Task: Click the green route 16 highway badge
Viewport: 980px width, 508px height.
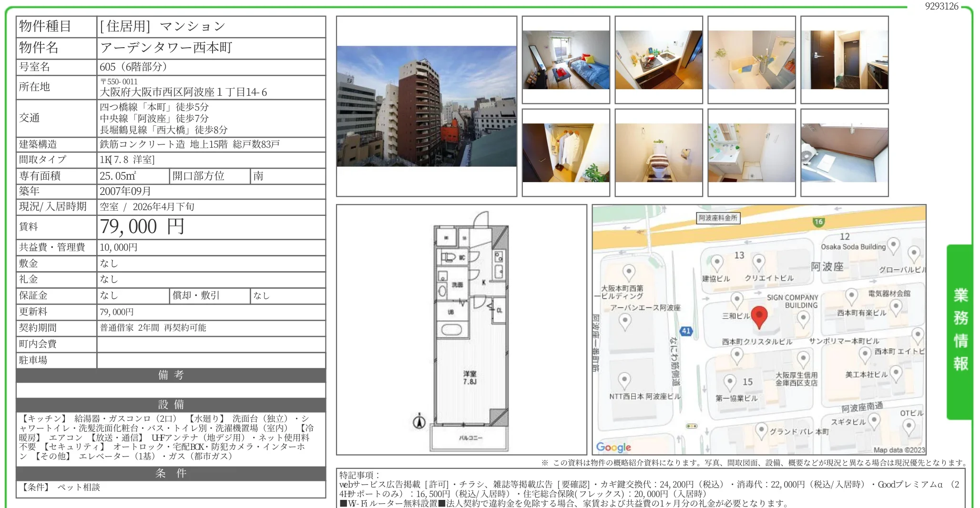Action: [x=818, y=222]
